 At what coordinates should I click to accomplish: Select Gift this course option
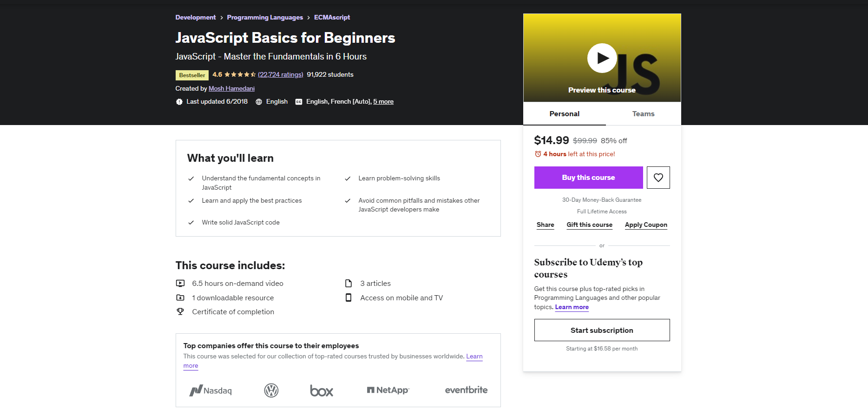click(589, 225)
